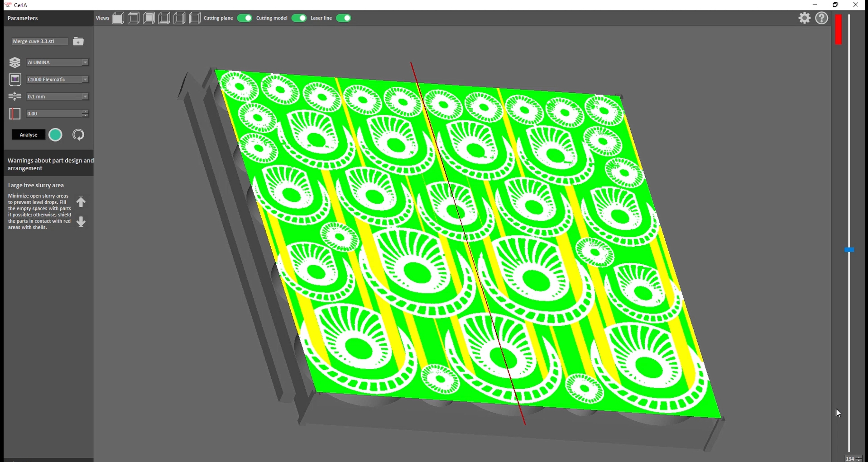Expand the 0.1 mm layer thickness dropdown
This screenshot has width=868, height=462.
[x=85, y=97]
